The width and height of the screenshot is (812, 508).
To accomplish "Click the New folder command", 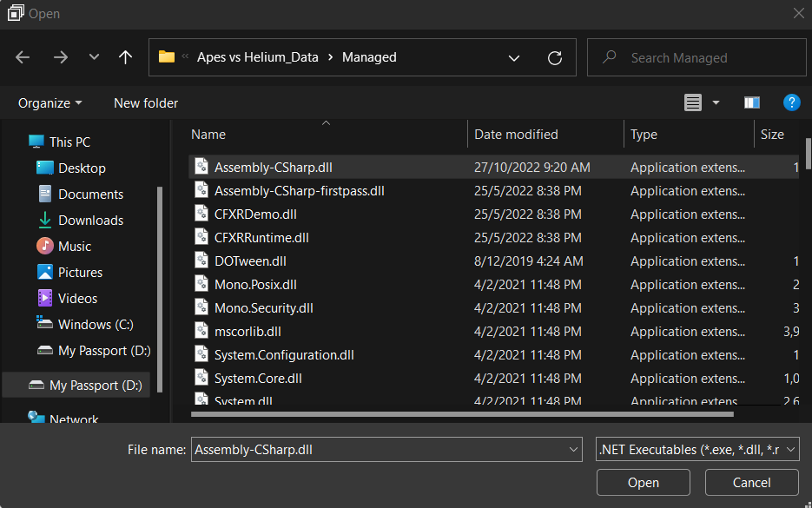I will (146, 102).
